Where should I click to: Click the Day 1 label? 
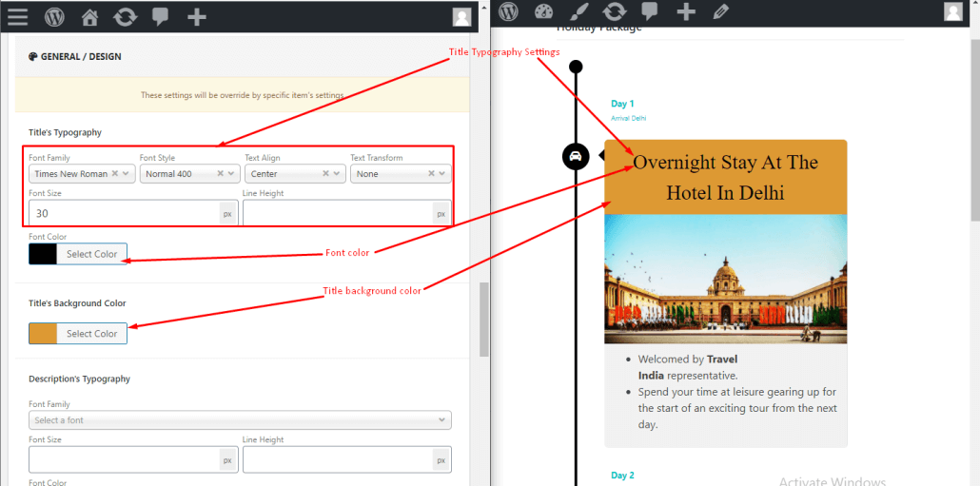622,104
